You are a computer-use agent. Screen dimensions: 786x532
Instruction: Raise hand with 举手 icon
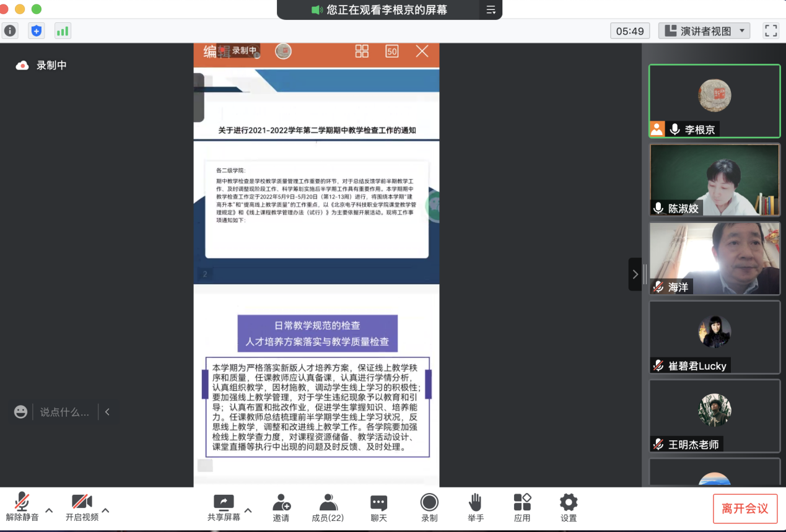tap(475, 507)
